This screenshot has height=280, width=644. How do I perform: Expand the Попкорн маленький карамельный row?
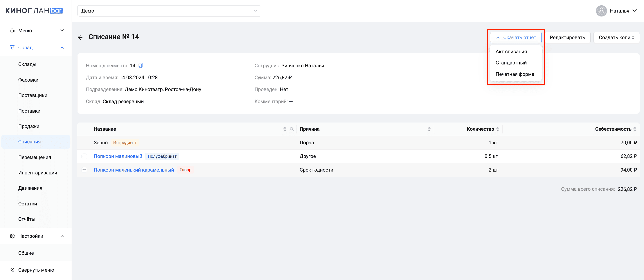[x=84, y=170]
